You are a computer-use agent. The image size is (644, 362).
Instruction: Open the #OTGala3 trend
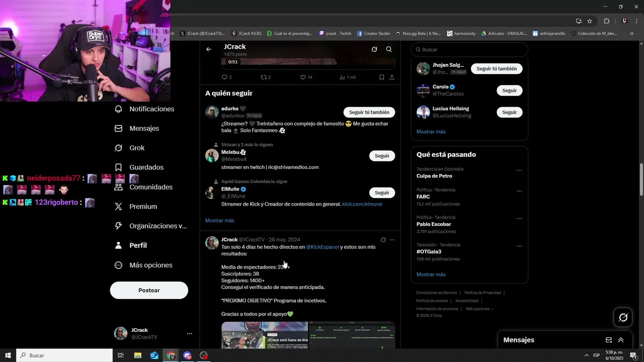429,251
